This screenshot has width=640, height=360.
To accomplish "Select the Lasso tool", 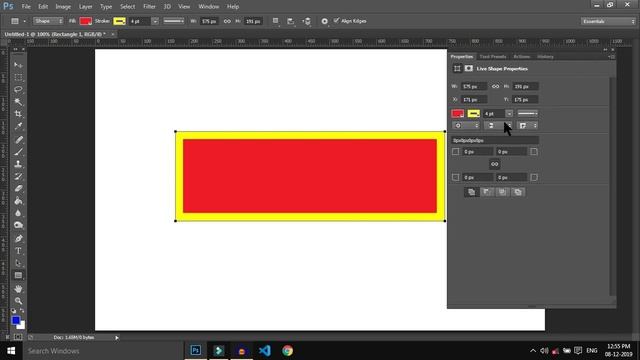I will tap(18, 89).
